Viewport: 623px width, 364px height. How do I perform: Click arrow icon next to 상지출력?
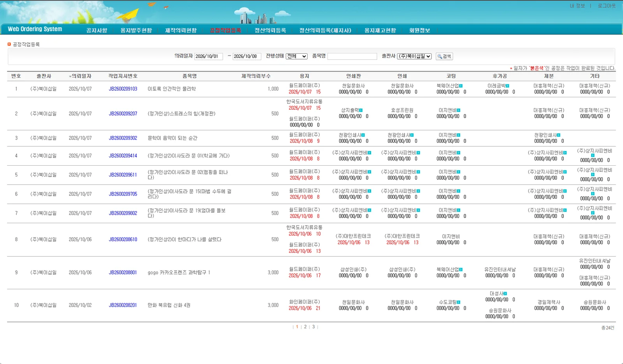pyautogui.click(x=361, y=110)
